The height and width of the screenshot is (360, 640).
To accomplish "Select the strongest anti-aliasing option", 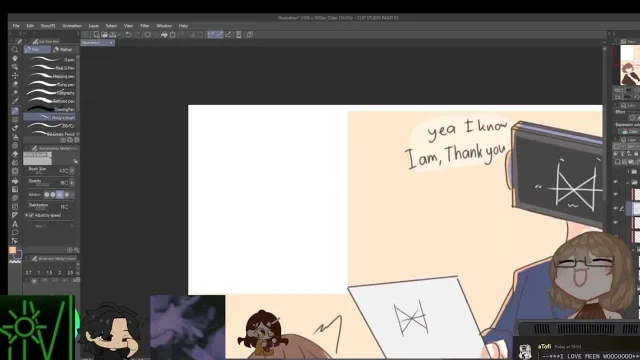I will tap(67, 195).
